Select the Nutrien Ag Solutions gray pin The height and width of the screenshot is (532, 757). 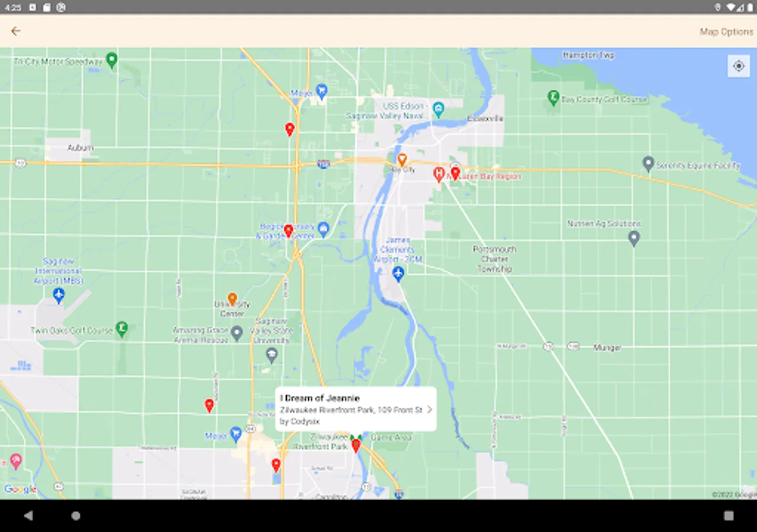coord(634,239)
